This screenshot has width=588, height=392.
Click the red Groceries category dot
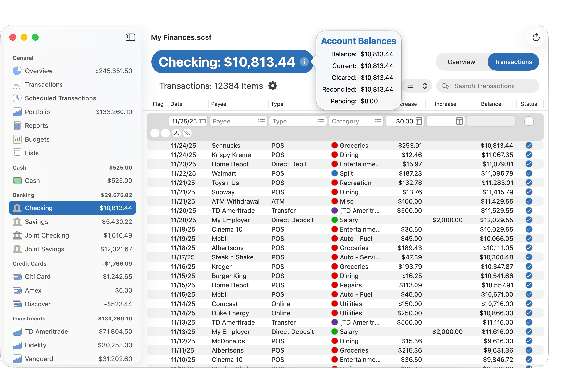point(334,145)
